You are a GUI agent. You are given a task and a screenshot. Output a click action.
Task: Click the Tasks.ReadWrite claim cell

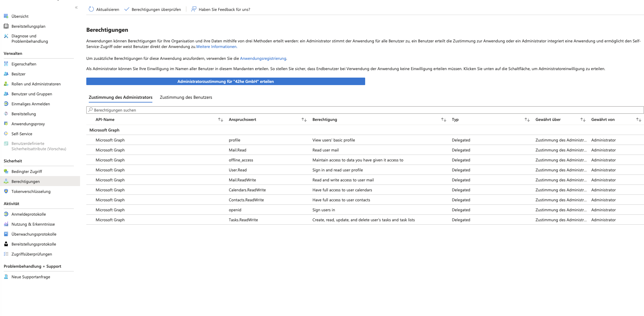[243, 220]
